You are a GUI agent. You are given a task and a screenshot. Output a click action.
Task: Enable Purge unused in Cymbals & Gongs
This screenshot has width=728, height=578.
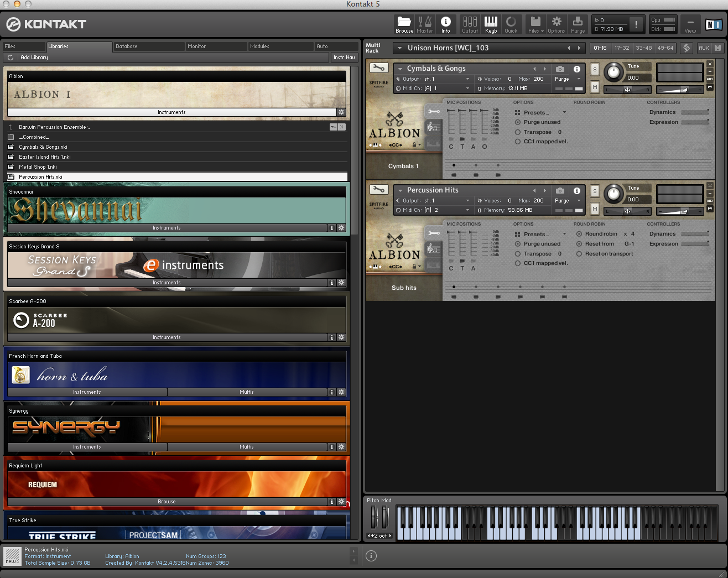[x=518, y=122]
